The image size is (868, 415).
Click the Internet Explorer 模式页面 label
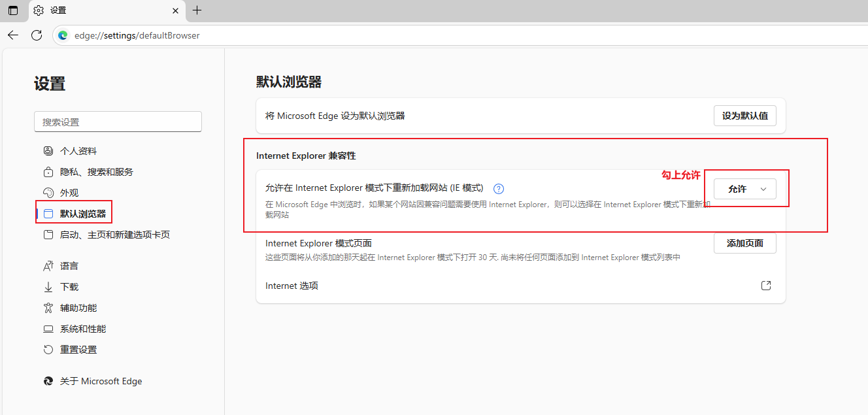[318, 243]
